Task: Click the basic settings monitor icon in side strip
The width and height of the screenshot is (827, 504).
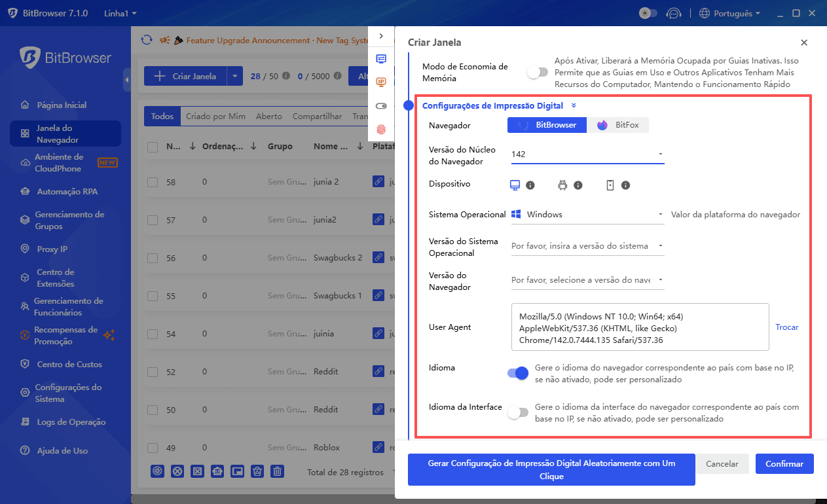Action: 381,59
